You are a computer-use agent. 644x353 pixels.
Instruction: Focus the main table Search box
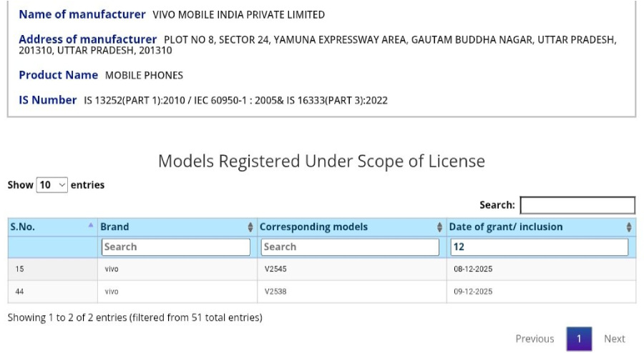click(x=577, y=205)
